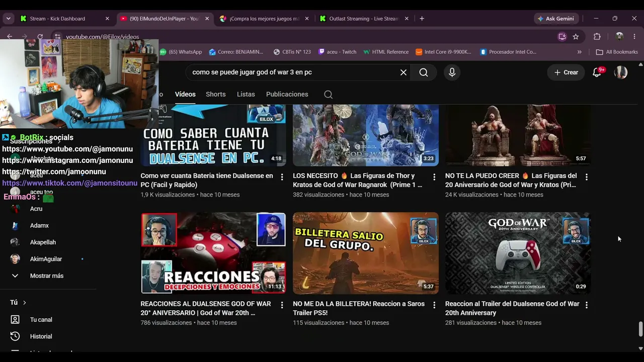Expand the Tú section chevron
Image resolution: width=644 pixels, height=362 pixels.
24,303
